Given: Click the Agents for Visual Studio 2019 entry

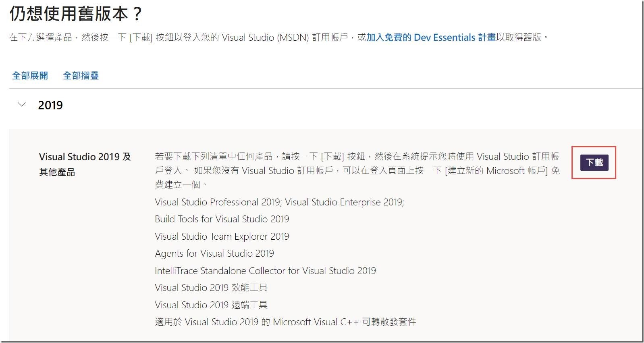Looking at the screenshot, I should pyautogui.click(x=214, y=253).
